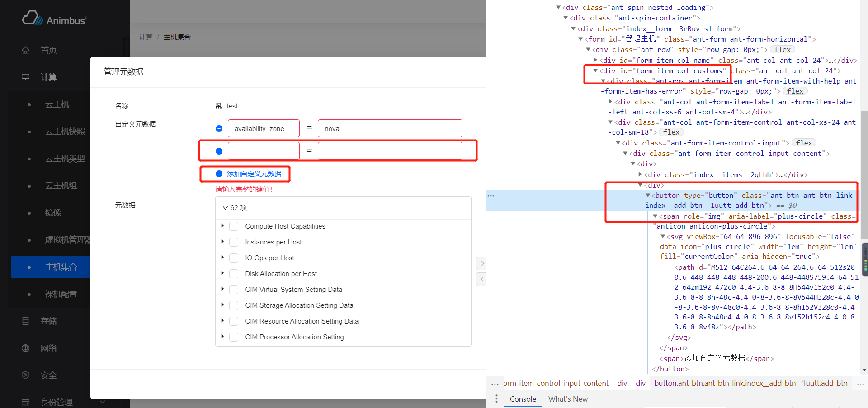Check the Compute Host Capabilities checkbox
The height and width of the screenshot is (408, 868).
click(x=234, y=226)
